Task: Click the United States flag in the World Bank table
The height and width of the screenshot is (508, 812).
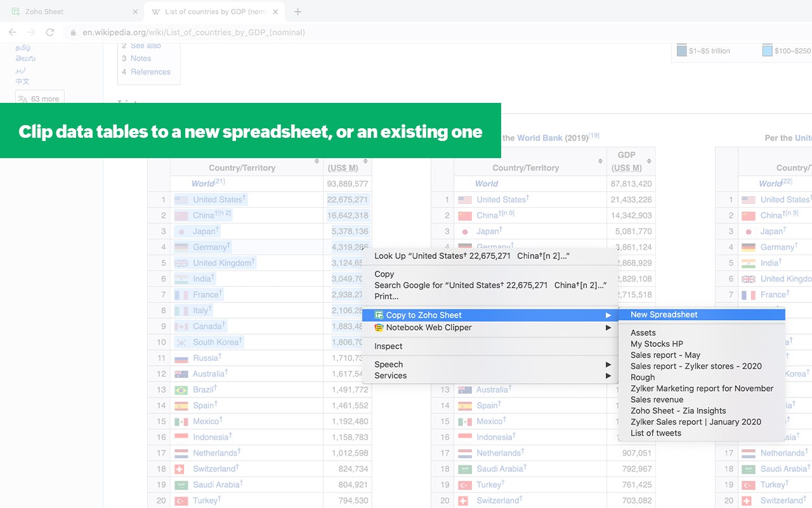Action: (x=465, y=199)
